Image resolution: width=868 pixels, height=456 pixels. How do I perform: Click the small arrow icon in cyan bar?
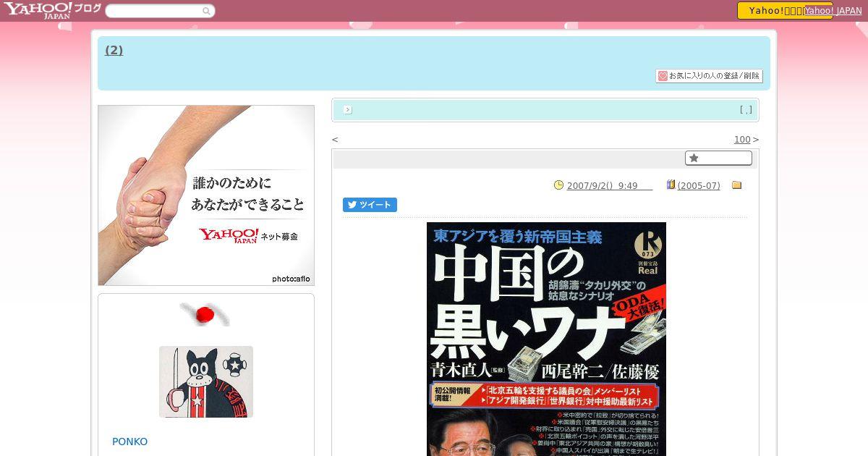pos(348,110)
